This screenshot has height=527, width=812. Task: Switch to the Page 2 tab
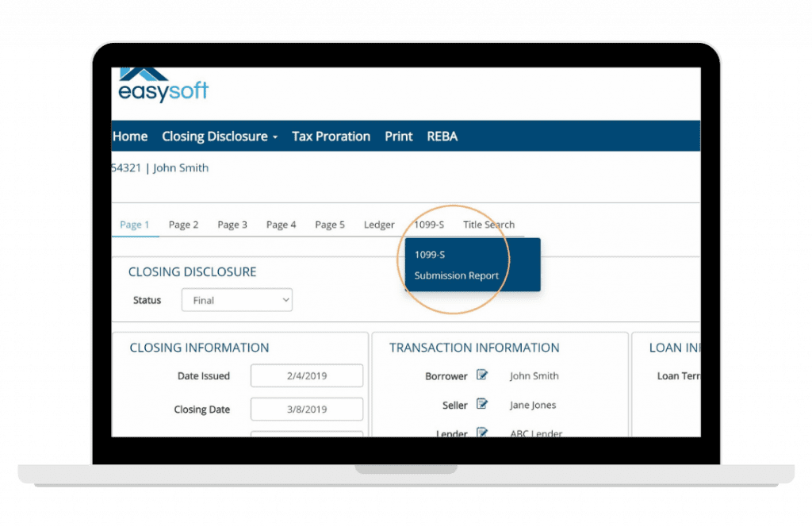click(183, 225)
